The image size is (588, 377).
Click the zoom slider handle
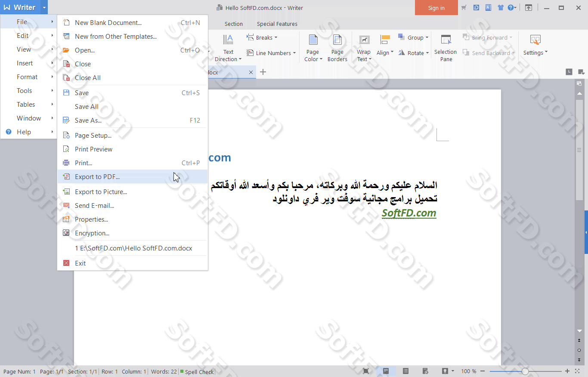coord(525,371)
